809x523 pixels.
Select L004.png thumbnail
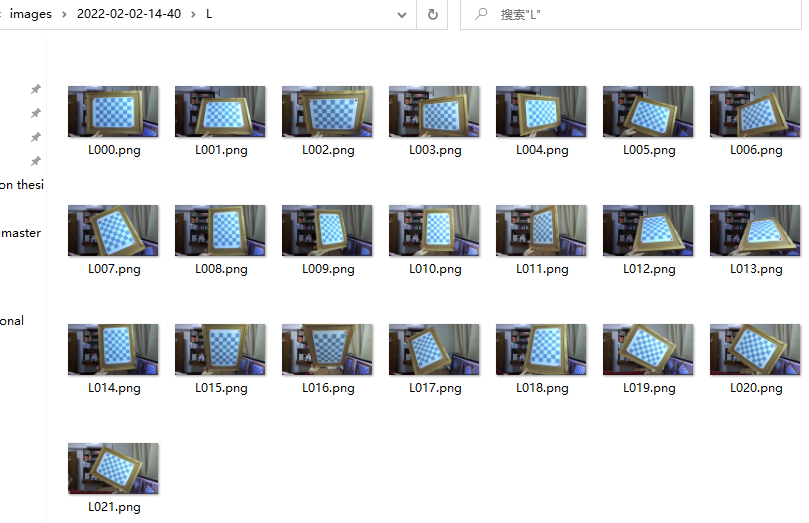click(541, 111)
